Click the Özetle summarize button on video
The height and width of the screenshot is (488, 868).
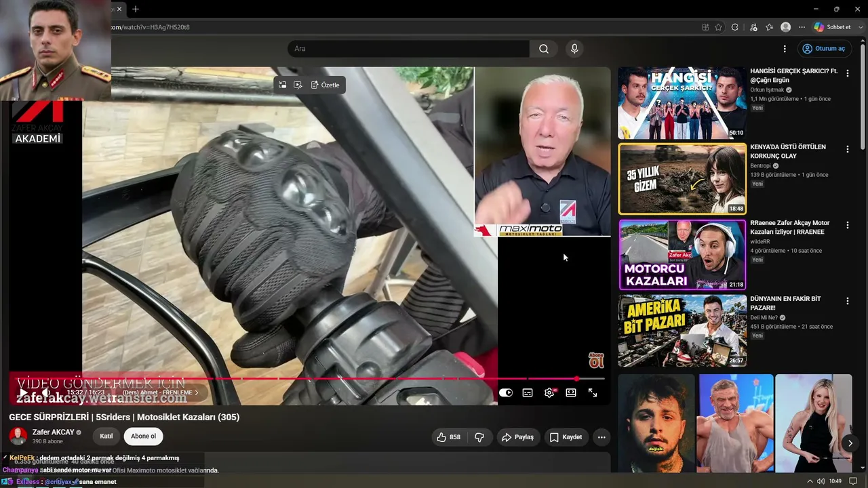[x=325, y=85]
